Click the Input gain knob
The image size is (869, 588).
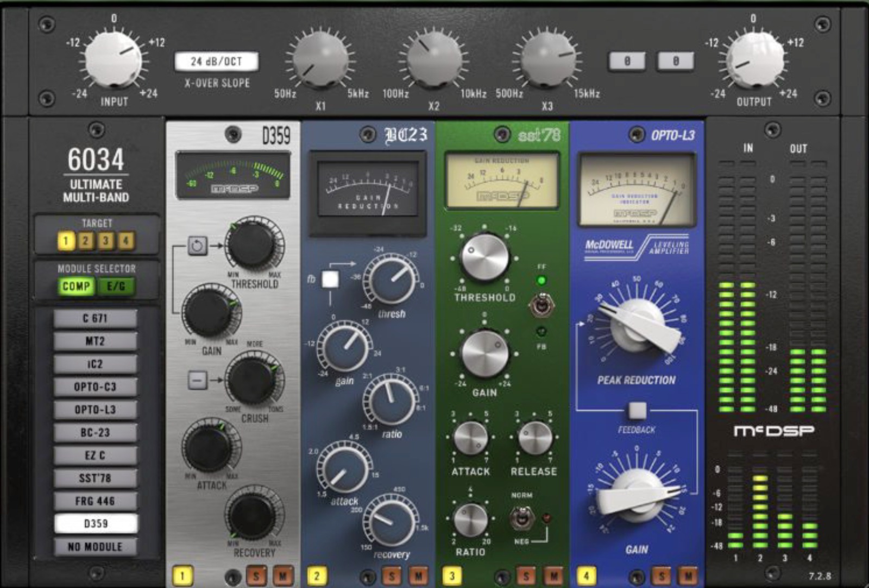[113, 60]
